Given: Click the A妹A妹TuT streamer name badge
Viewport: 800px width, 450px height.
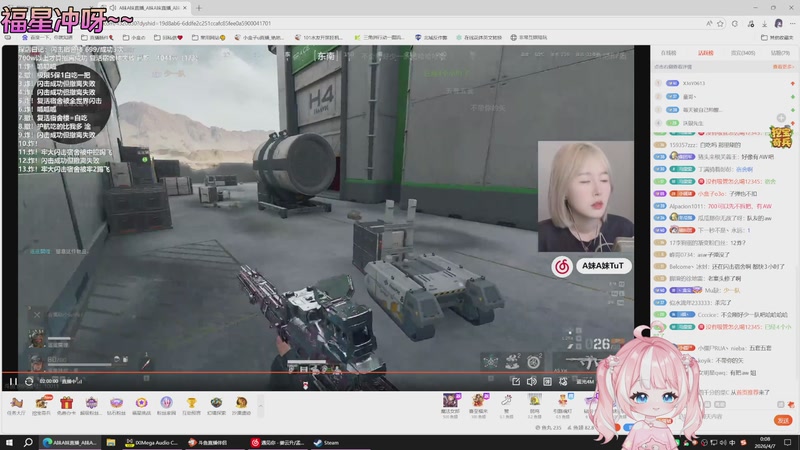Looking at the screenshot, I should click(603, 266).
